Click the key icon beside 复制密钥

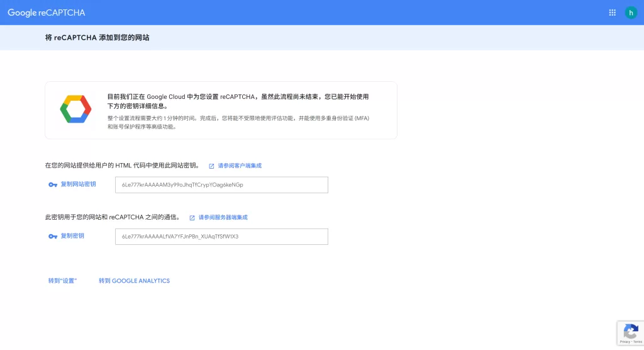click(53, 237)
